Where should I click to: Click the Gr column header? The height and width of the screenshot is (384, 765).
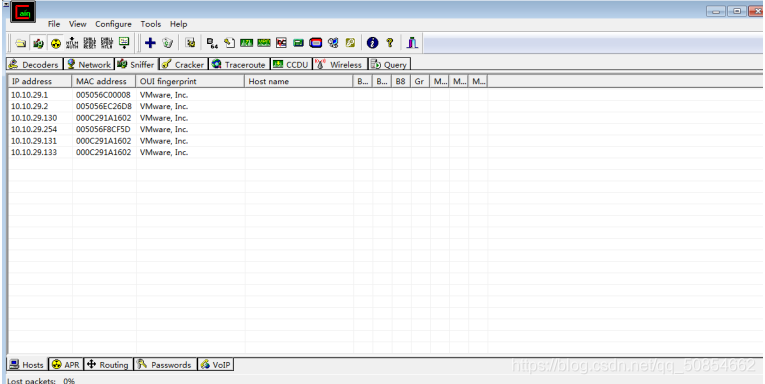pos(420,81)
